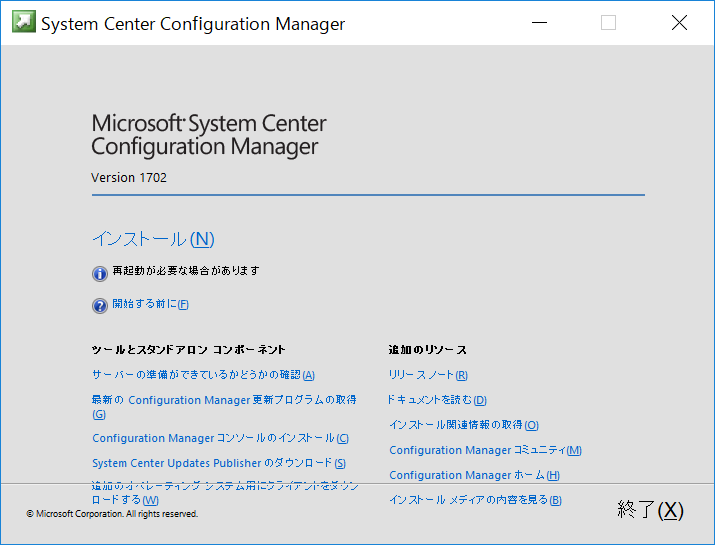This screenshot has width=715, height=545.
Task: Close the System Center Configuration Manager window
Action: pyautogui.click(x=679, y=22)
